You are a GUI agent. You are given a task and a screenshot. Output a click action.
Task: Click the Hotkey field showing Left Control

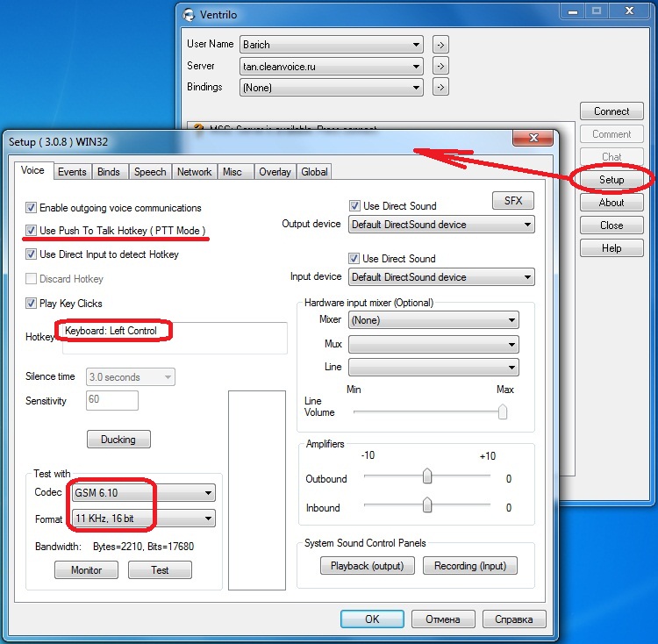click(175, 338)
